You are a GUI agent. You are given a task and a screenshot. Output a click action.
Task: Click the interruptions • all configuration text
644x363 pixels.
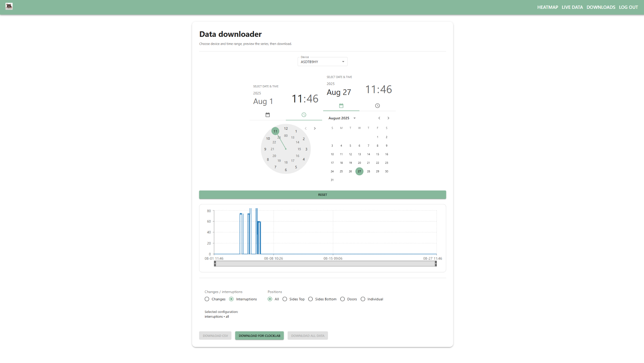tap(217, 317)
